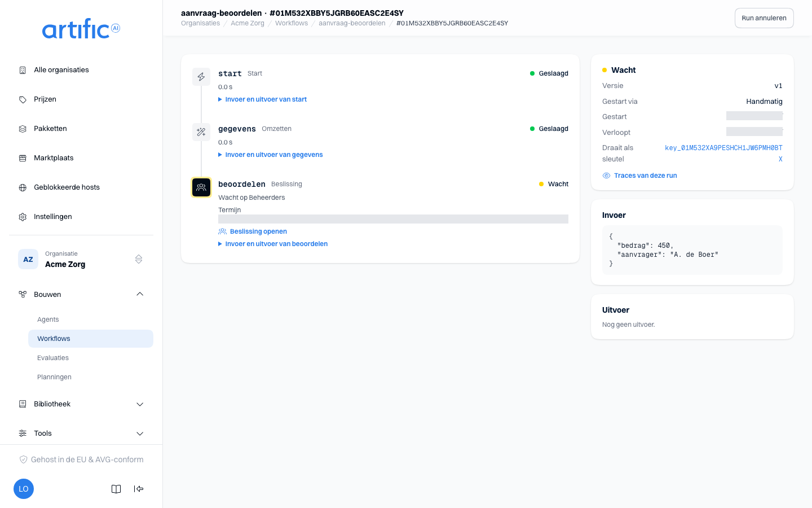This screenshot has width=812, height=508.
Task: Click the Acme Zorg breadcrumb
Action: [x=248, y=23]
